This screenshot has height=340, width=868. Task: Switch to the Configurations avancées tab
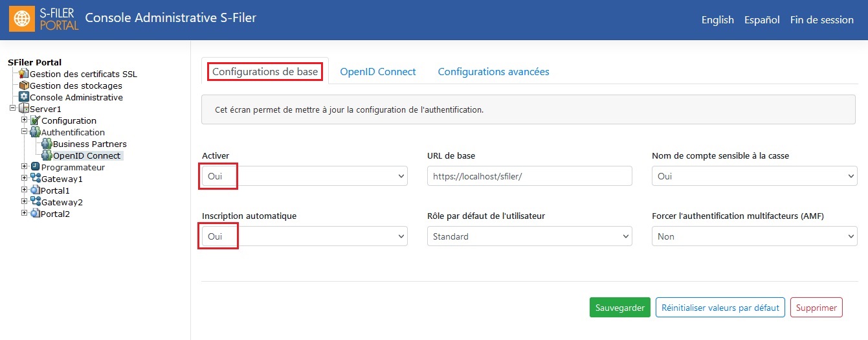click(x=493, y=71)
